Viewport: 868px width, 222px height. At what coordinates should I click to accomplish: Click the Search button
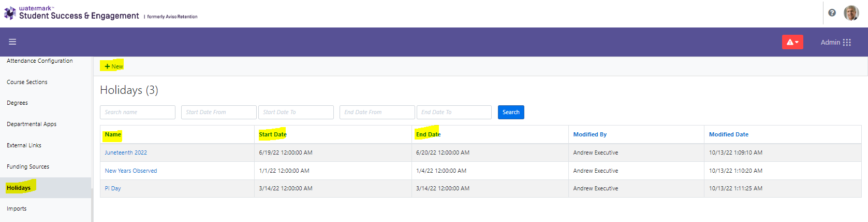(x=511, y=112)
